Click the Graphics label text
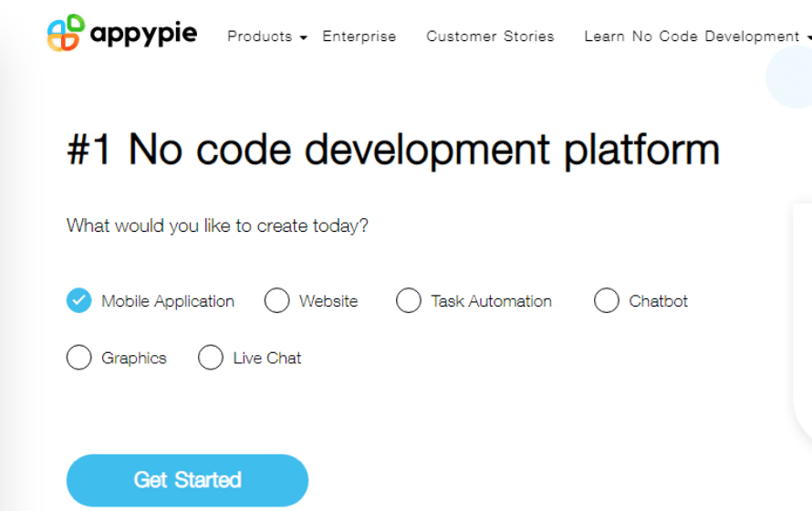Screen dimensions: 812x511 pos(134,359)
